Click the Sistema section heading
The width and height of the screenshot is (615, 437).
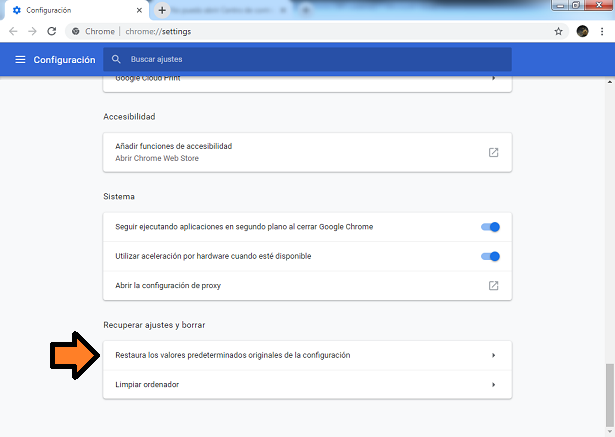[x=119, y=197]
